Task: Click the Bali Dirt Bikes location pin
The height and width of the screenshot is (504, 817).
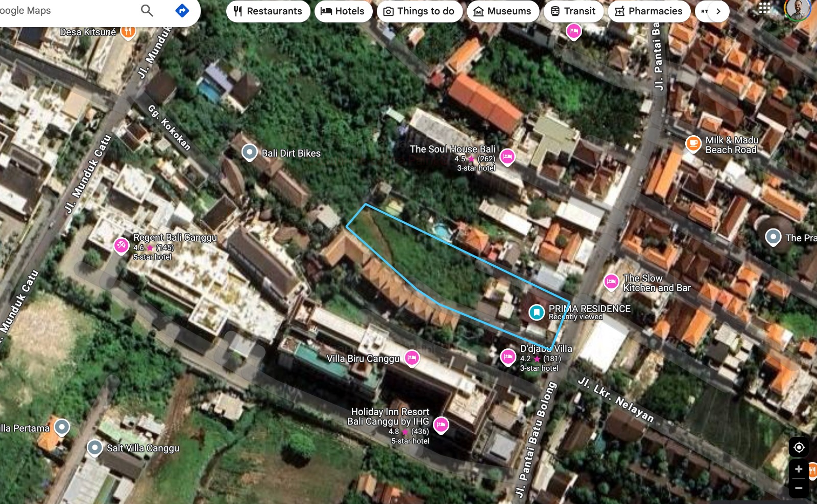Action: (249, 153)
